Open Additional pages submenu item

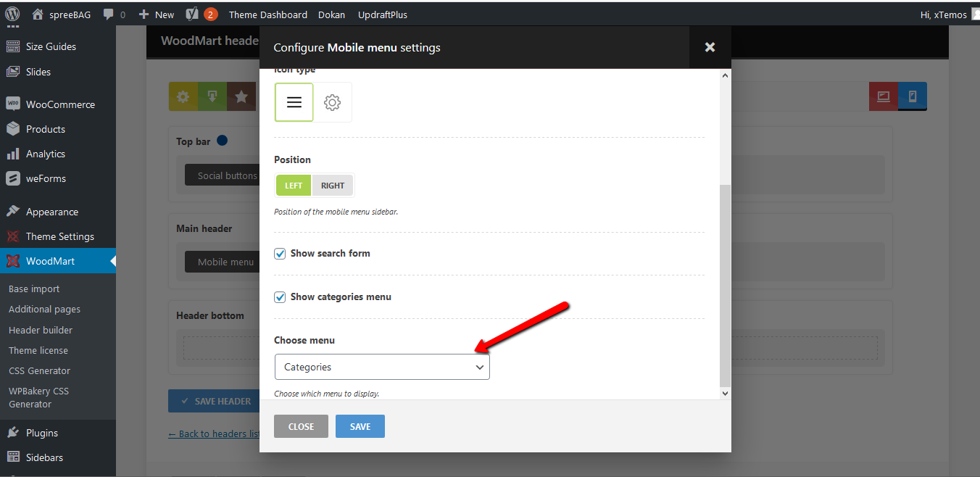(45, 309)
